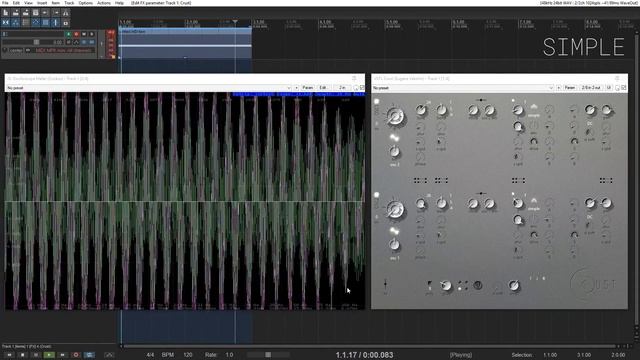640x360 pixels.
Task: Click the large lower oscillator knob
Action: click(395, 210)
